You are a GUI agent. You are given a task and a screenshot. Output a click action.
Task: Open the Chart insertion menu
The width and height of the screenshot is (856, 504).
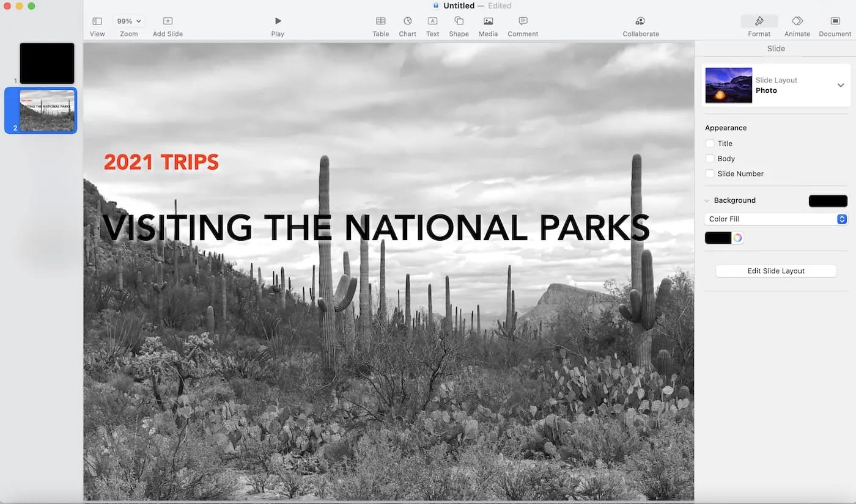[407, 24]
